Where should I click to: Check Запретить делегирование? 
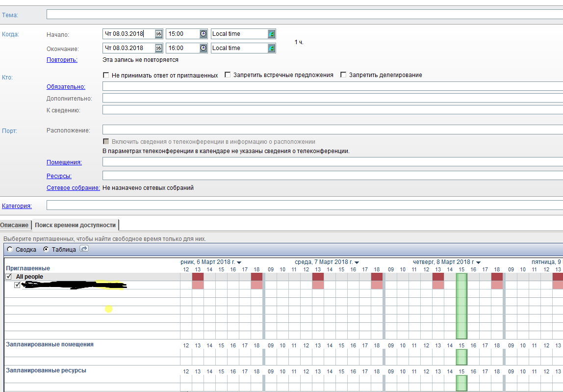pos(343,75)
